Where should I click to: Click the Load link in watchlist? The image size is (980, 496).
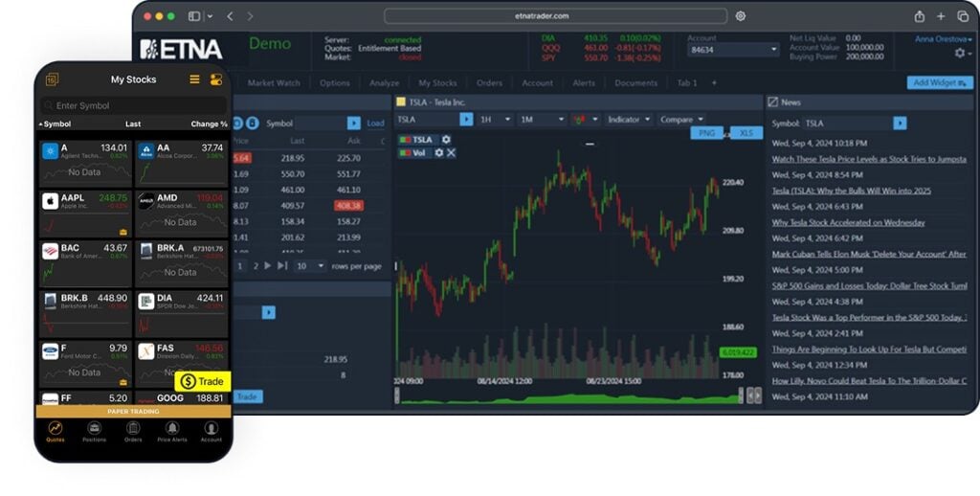coord(375,124)
